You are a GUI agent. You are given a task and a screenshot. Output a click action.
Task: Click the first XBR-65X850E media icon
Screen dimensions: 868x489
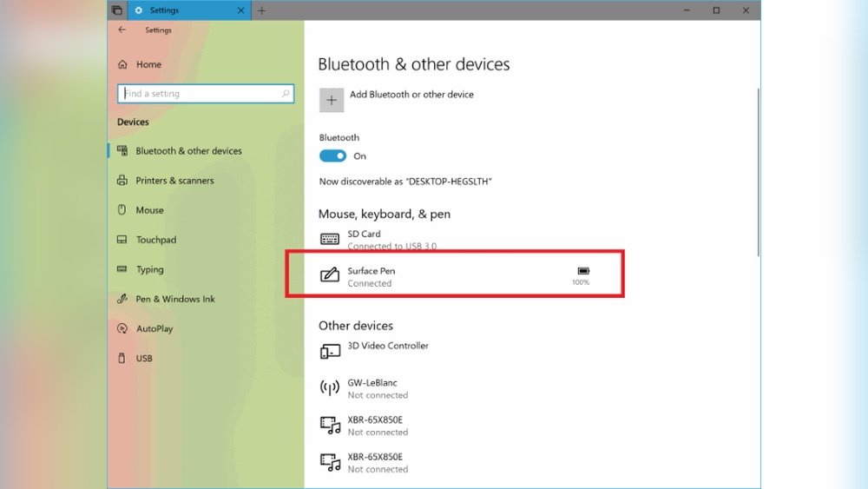331,425
